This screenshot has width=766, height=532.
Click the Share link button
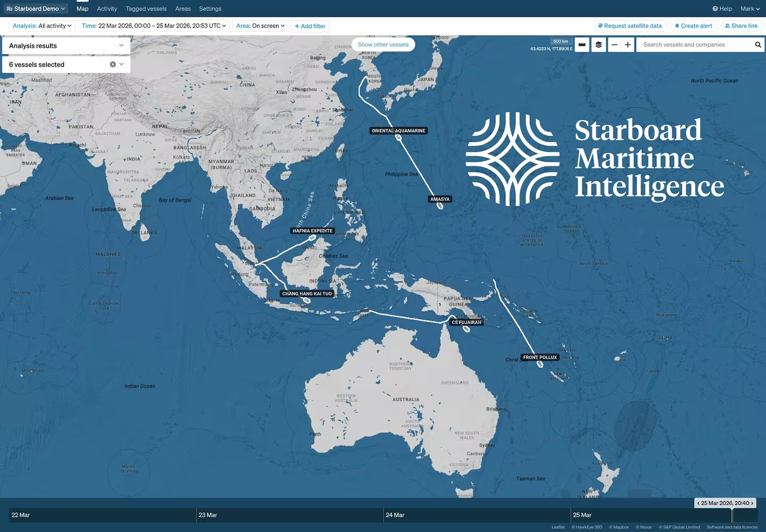coord(742,26)
